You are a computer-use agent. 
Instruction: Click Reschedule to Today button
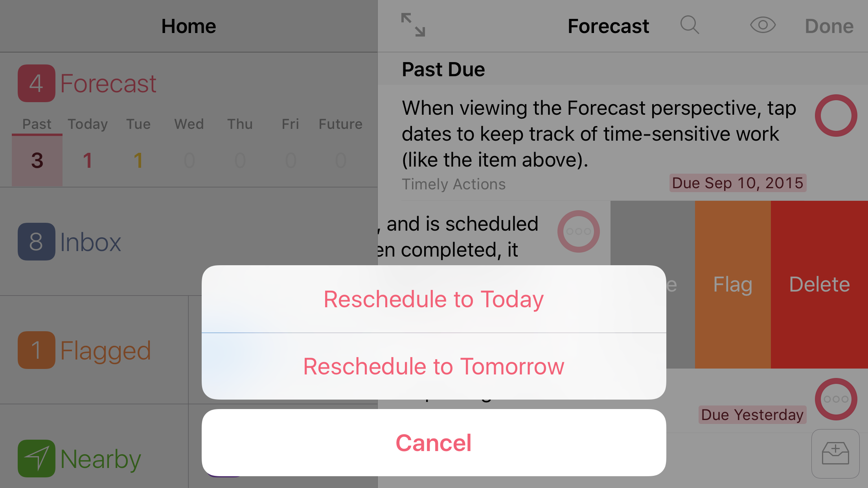click(x=433, y=299)
